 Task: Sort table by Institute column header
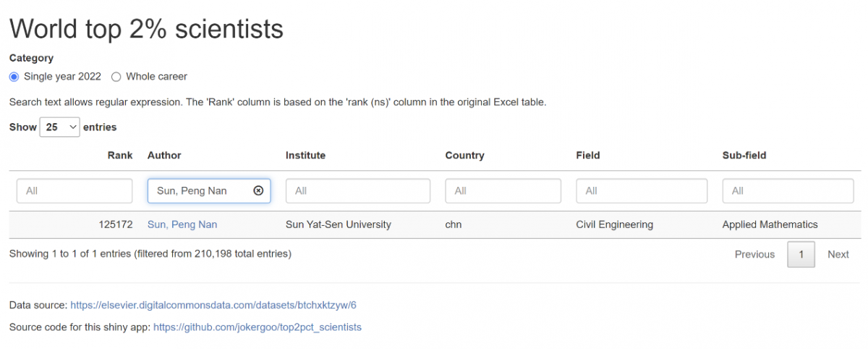(x=305, y=155)
